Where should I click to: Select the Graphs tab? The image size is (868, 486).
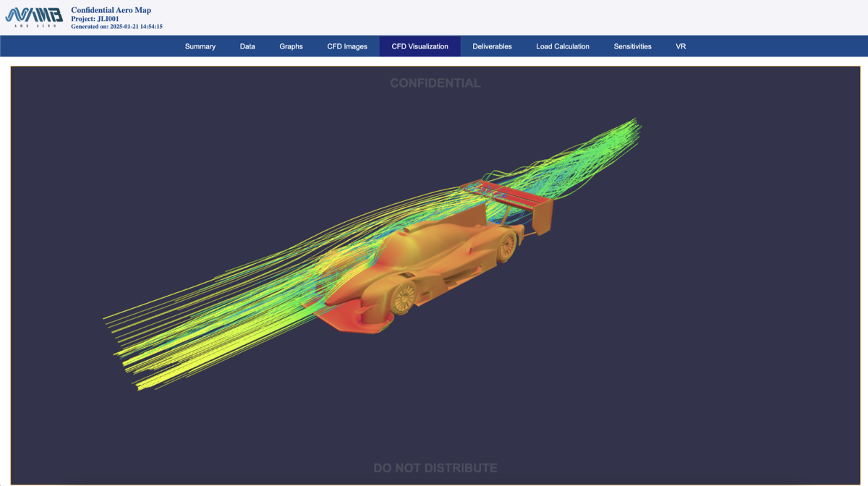[291, 46]
